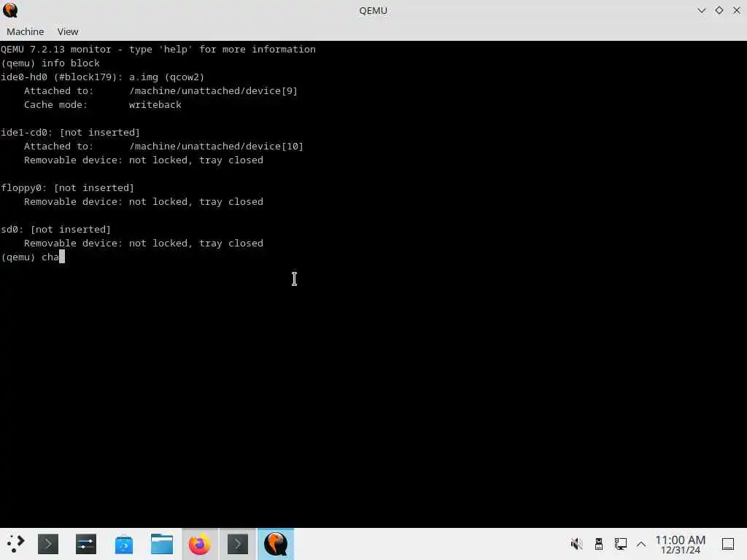Click the 'QEMU 7.2.13 monitor' banner line

158,50
